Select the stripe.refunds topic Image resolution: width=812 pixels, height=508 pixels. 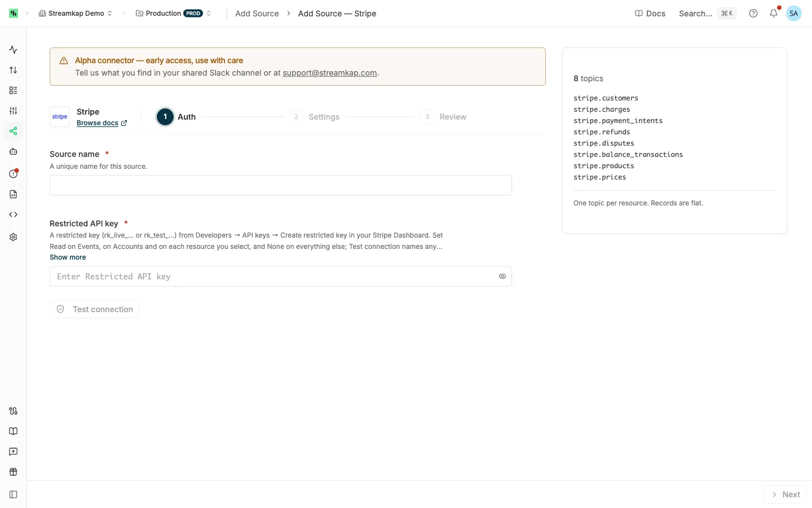click(602, 132)
